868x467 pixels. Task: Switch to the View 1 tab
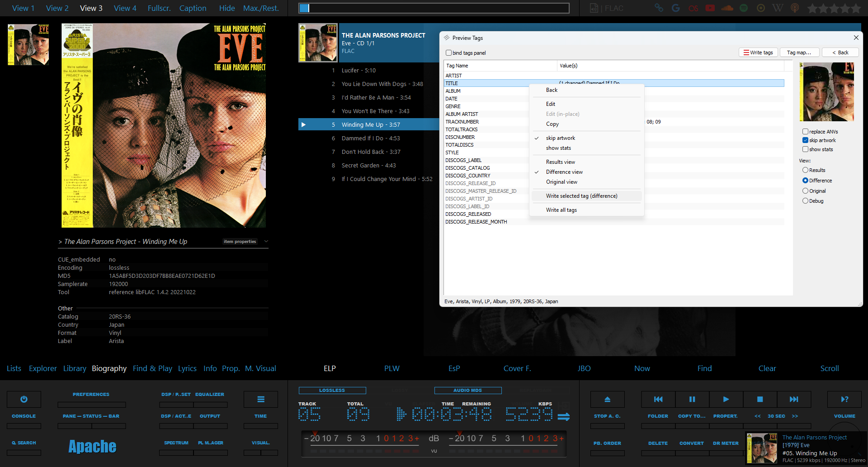click(x=23, y=8)
